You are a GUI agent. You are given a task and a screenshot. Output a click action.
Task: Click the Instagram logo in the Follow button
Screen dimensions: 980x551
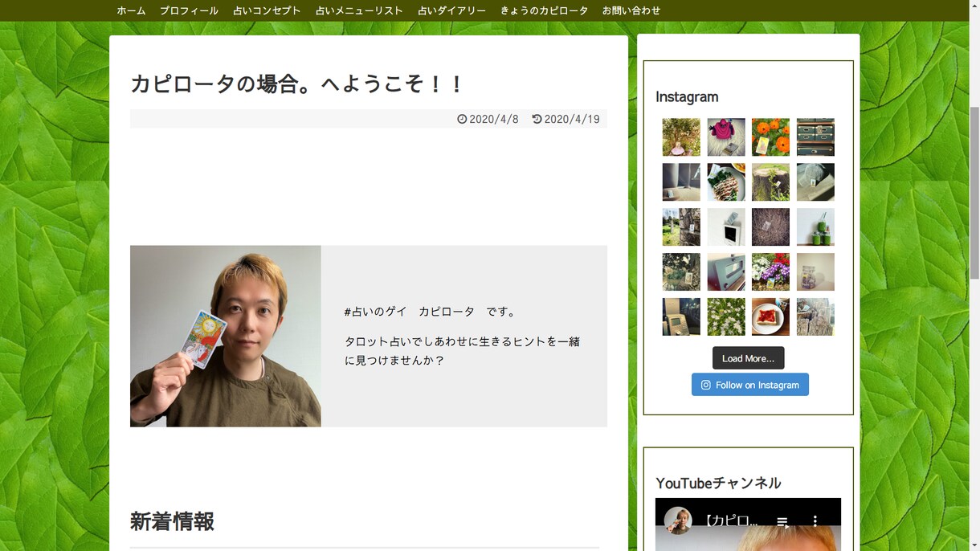pyautogui.click(x=705, y=385)
